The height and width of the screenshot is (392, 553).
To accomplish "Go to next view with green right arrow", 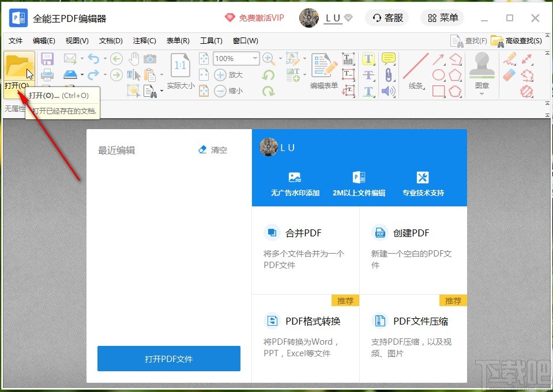I will [116, 75].
